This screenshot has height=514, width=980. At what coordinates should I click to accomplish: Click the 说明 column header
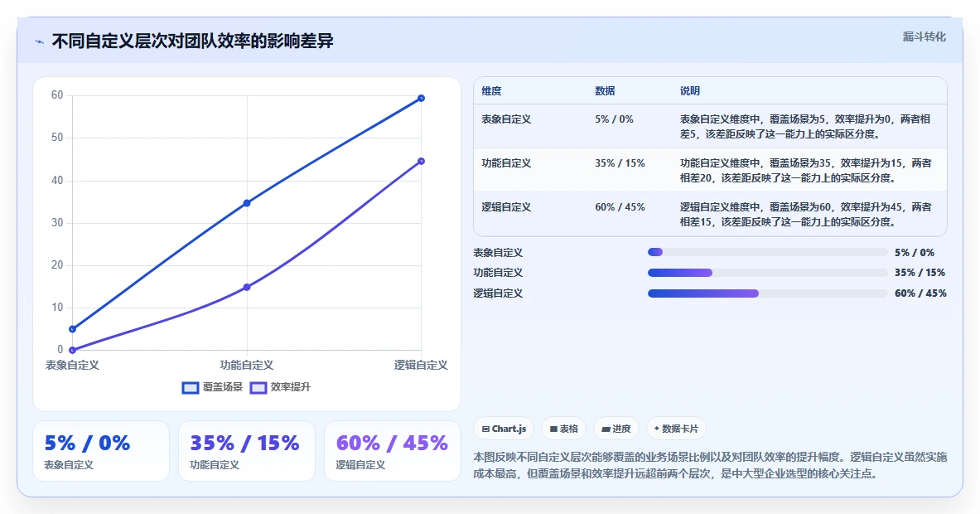click(690, 91)
